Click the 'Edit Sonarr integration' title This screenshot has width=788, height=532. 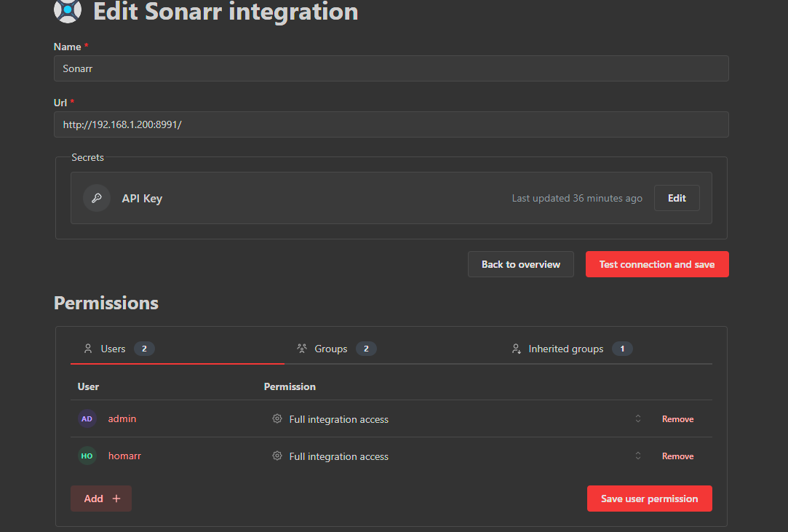(226, 11)
